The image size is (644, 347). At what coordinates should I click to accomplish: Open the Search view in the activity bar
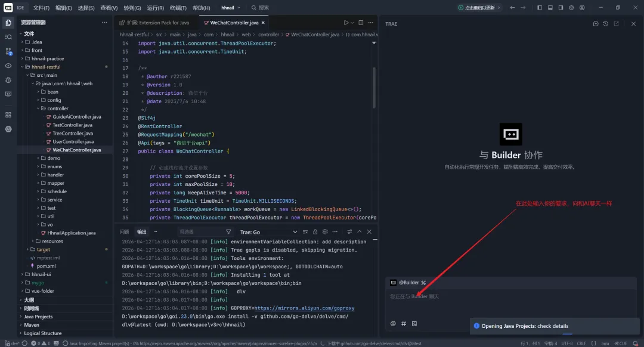tap(8, 37)
